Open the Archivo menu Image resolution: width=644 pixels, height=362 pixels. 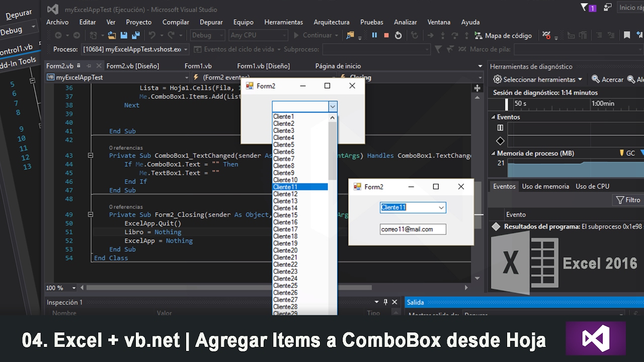[57, 22]
